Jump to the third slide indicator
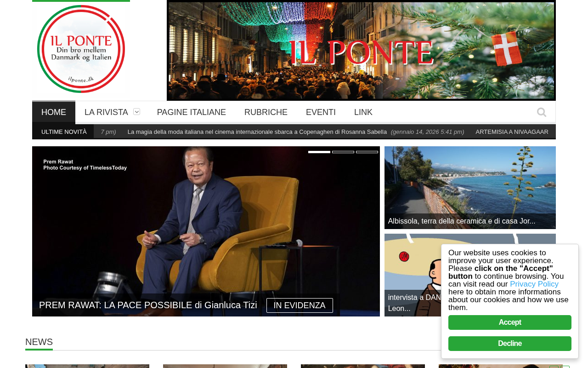 coord(367,152)
